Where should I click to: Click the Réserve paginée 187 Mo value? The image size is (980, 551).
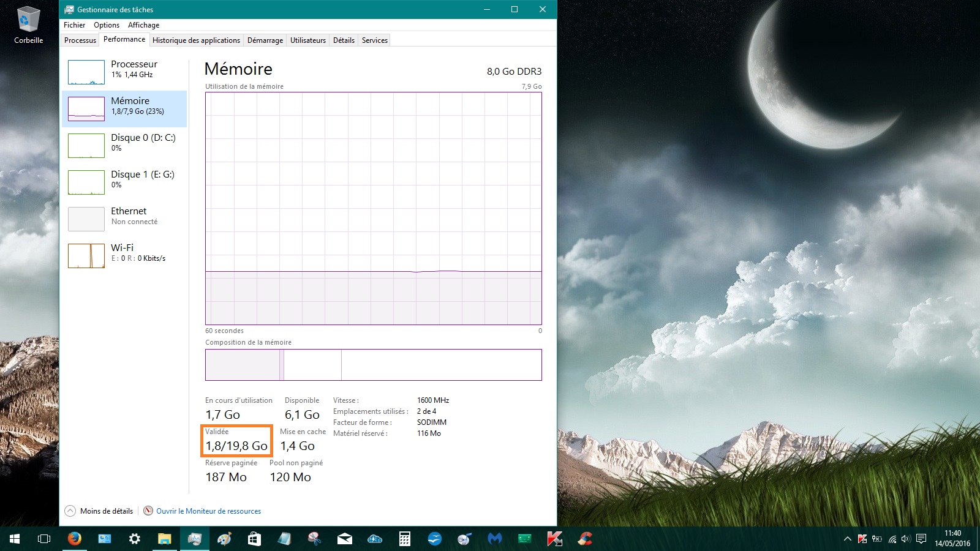pyautogui.click(x=226, y=478)
